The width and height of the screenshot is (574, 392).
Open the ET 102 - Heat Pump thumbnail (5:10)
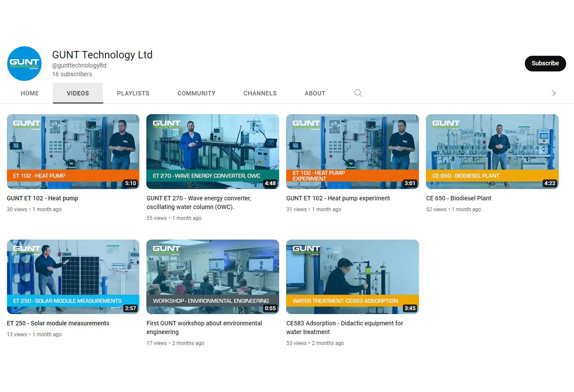(73, 152)
